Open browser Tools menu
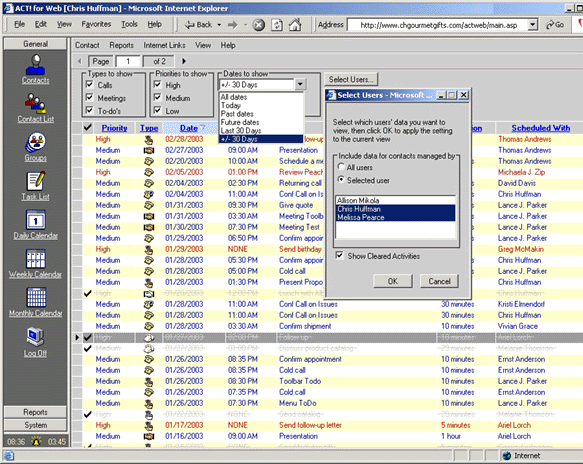Viewport: 583px width, 464px height. 129,24
